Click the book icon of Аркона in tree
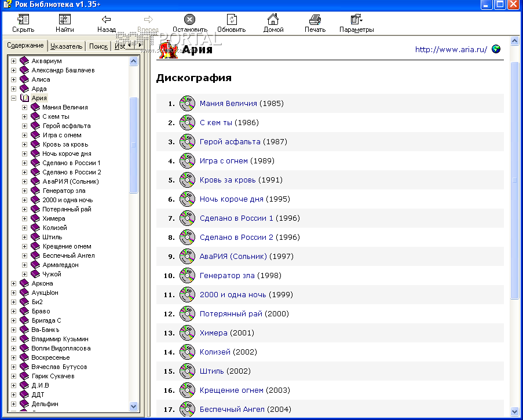Image resolution: width=523 pixels, height=420 pixels. [24, 283]
